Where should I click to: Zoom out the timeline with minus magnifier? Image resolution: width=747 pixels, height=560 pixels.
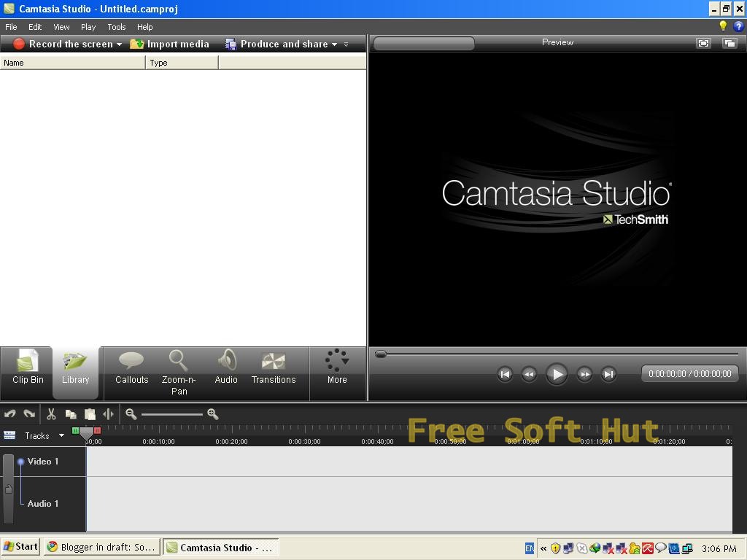pos(131,414)
